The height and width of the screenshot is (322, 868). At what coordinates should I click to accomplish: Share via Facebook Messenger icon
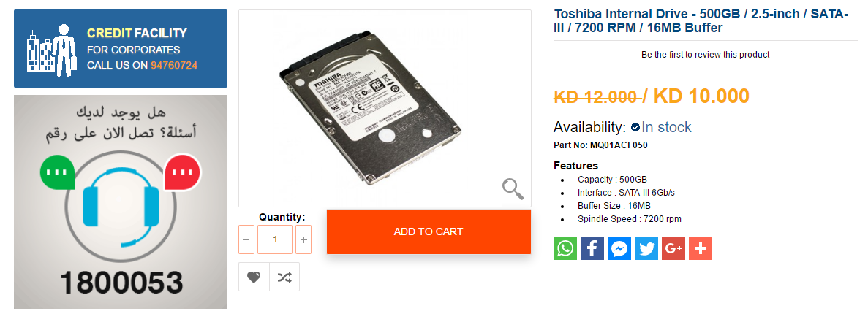pyautogui.click(x=619, y=248)
